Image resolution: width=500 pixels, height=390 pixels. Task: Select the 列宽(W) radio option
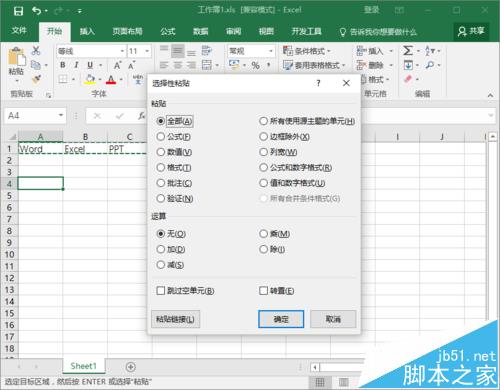tap(278, 152)
